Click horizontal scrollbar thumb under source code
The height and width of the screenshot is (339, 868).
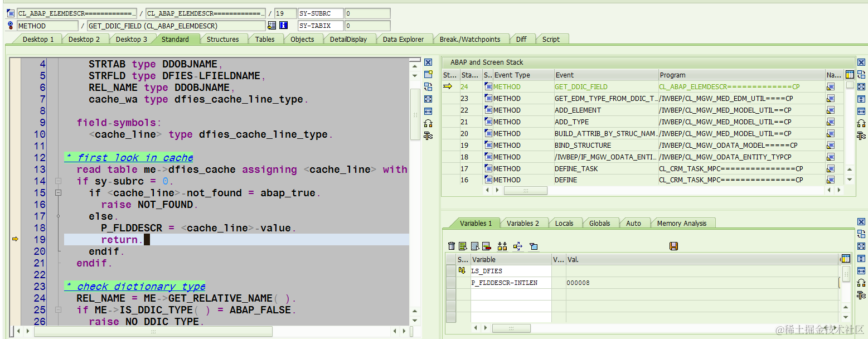[153, 331]
